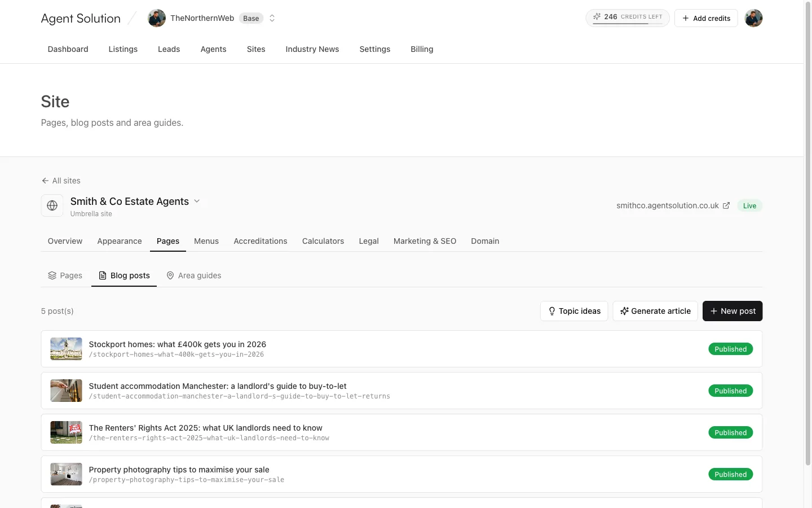
Task: Open the Property photography tips post thumbnail
Action: (66, 474)
